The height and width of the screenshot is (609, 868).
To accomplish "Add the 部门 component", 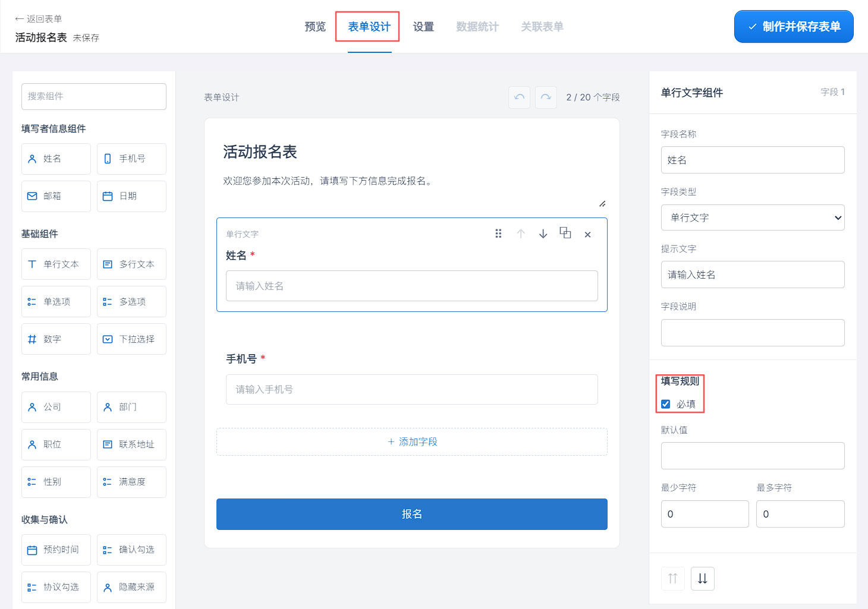I will (131, 407).
